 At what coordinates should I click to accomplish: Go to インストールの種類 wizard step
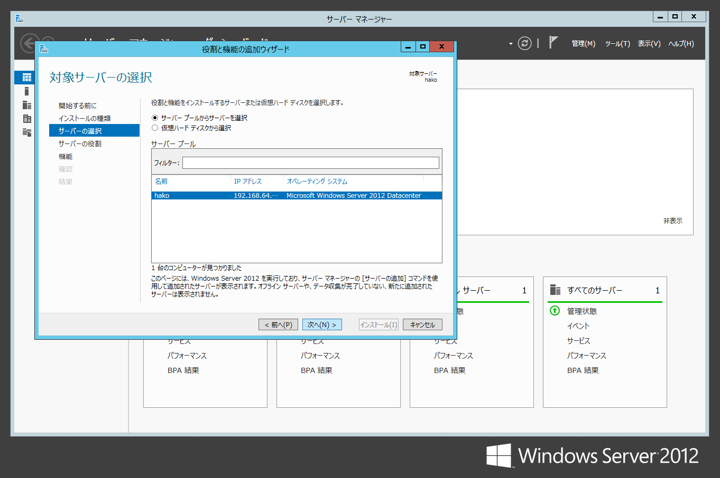(84, 118)
